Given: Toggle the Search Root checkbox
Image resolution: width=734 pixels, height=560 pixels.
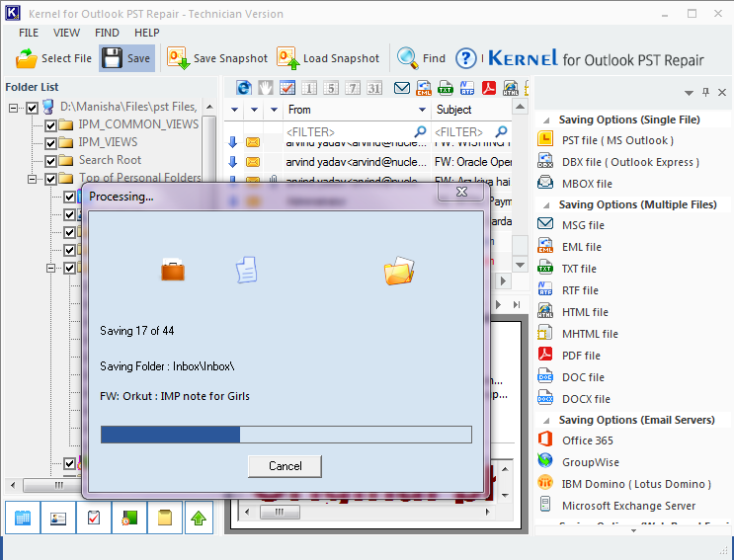Looking at the screenshot, I should pyautogui.click(x=50, y=161).
